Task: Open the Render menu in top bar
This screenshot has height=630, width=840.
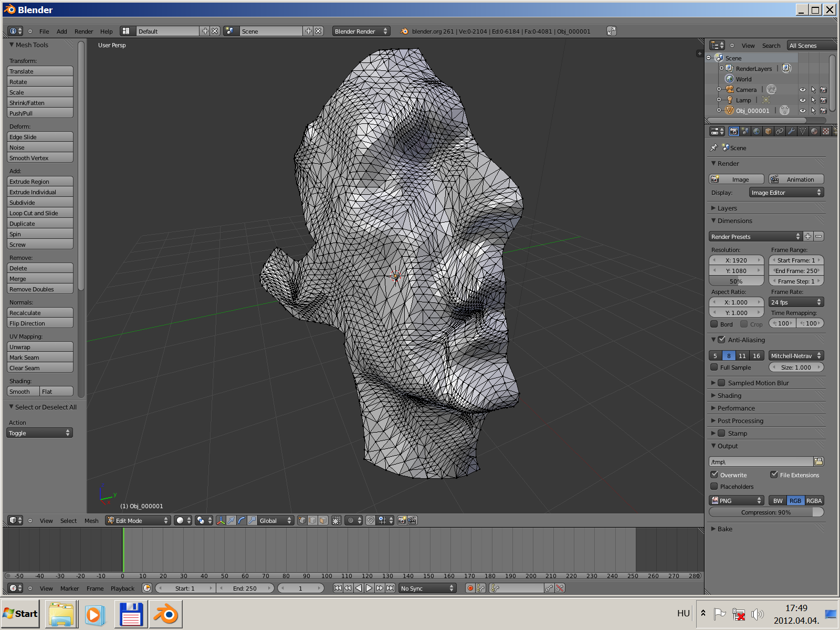Action: click(x=83, y=31)
